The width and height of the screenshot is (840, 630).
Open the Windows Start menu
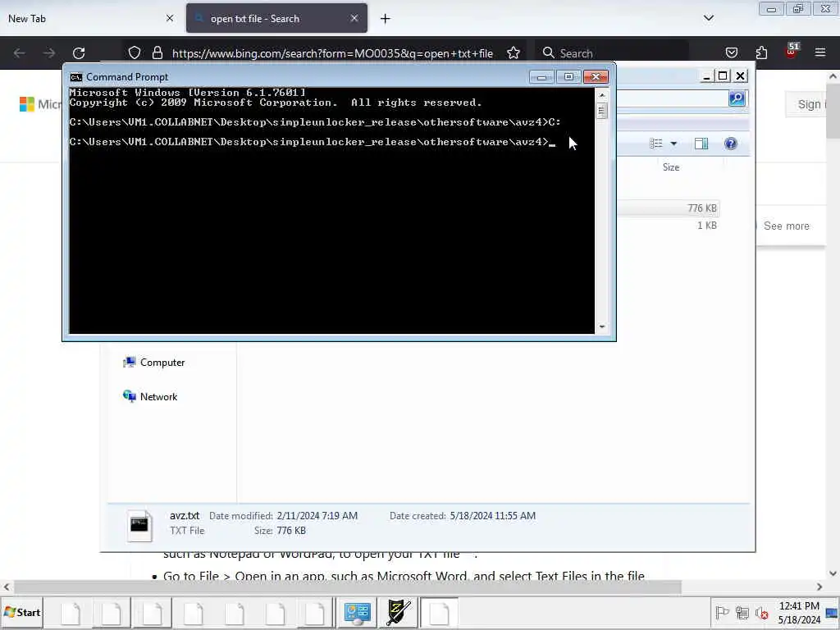tap(21, 612)
